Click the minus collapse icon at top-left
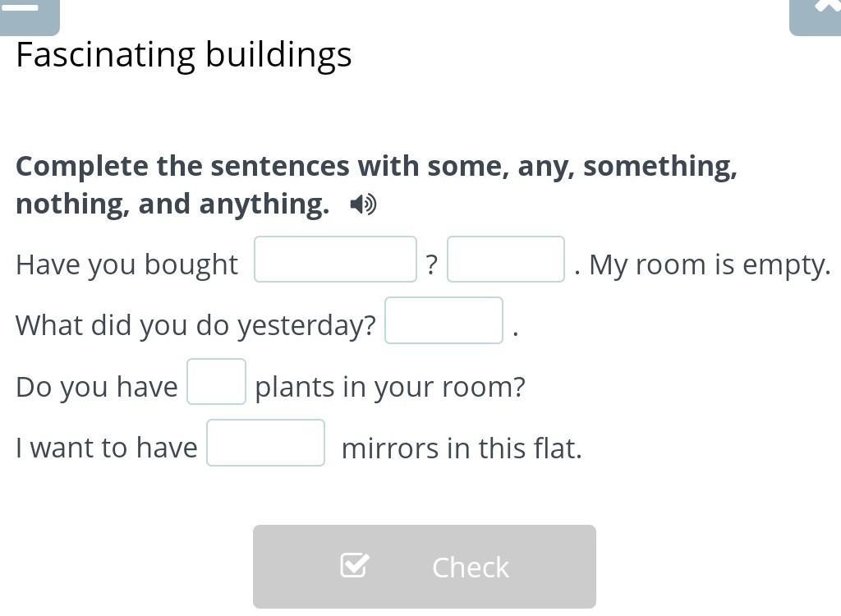 tap(28, 16)
